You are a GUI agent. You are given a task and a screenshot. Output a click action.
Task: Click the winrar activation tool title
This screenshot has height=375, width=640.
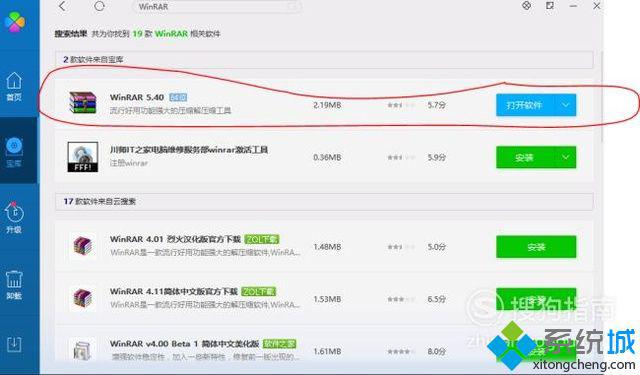[189, 150]
